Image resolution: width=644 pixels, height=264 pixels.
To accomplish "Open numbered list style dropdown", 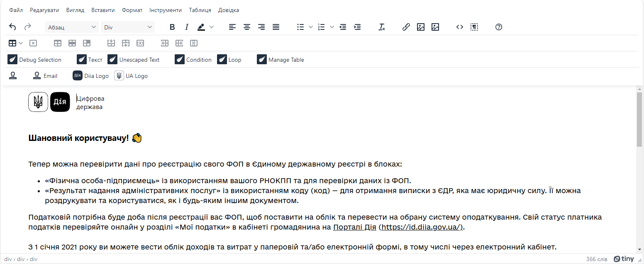I will [x=332, y=27].
